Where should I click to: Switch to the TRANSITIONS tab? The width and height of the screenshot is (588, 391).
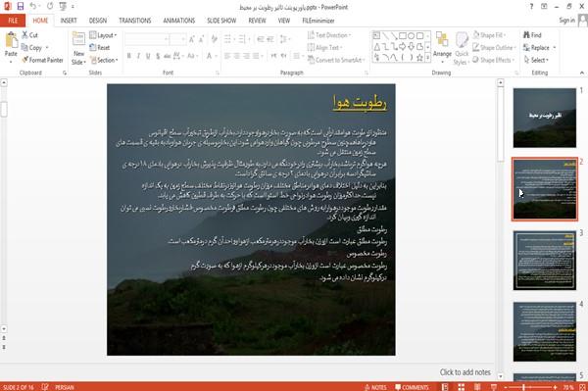click(135, 21)
